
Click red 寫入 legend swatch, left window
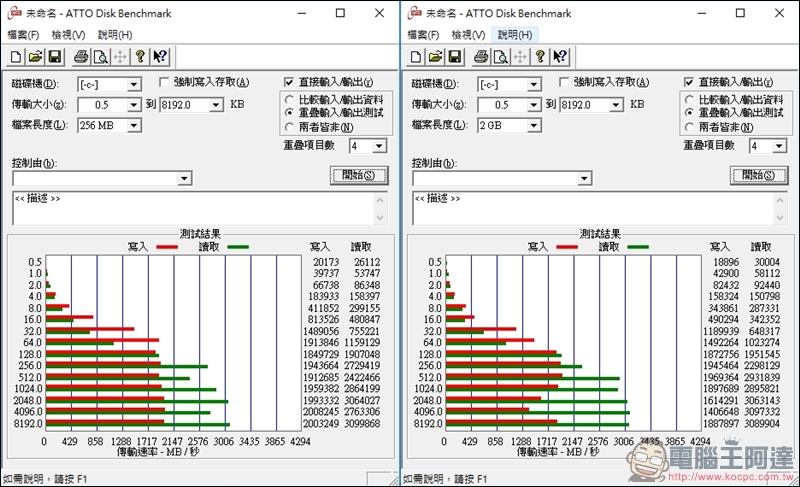coord(167,247)
